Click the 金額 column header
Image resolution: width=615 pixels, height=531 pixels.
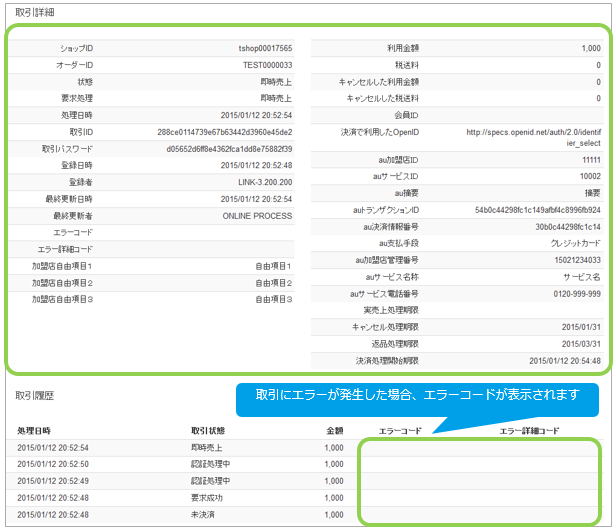point(335,431)
